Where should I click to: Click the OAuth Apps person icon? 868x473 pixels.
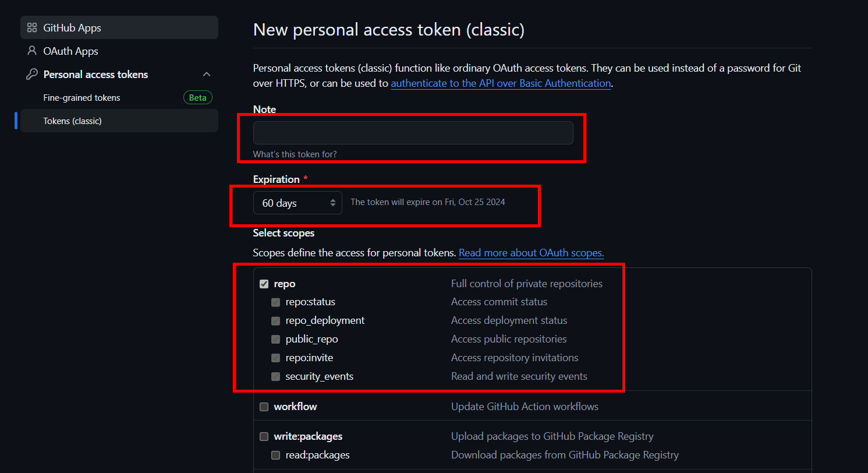pos(32,51)
